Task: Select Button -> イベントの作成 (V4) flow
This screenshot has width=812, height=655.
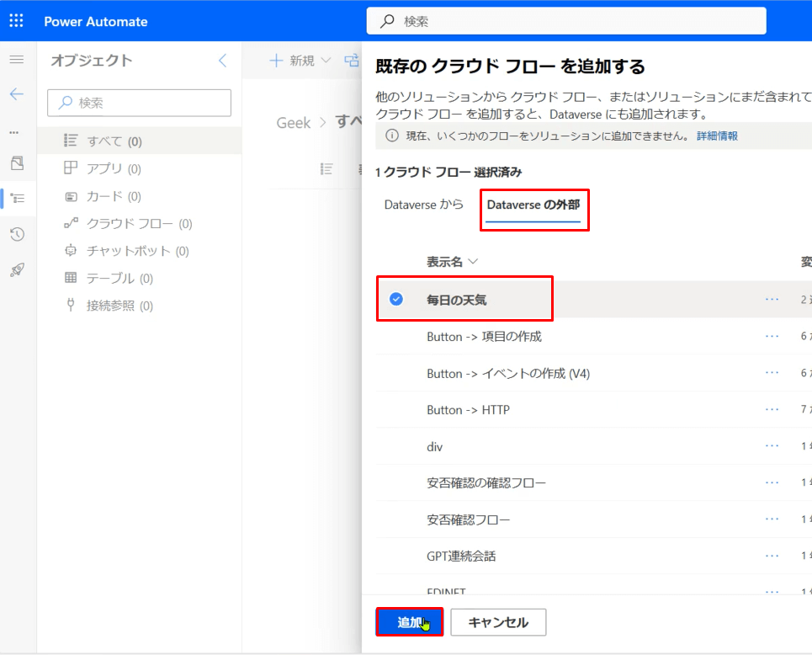Action: [508, 373]
